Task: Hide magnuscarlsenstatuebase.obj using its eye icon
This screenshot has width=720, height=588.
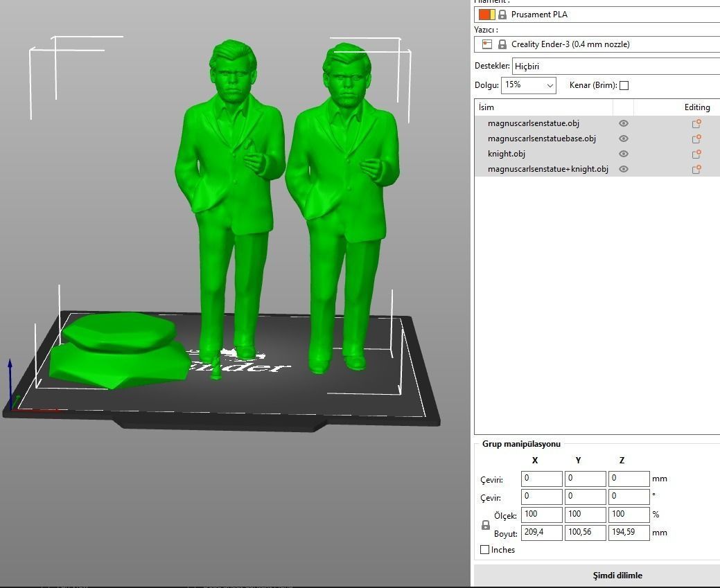Action: pyautogui.click(x=623, y=139)
